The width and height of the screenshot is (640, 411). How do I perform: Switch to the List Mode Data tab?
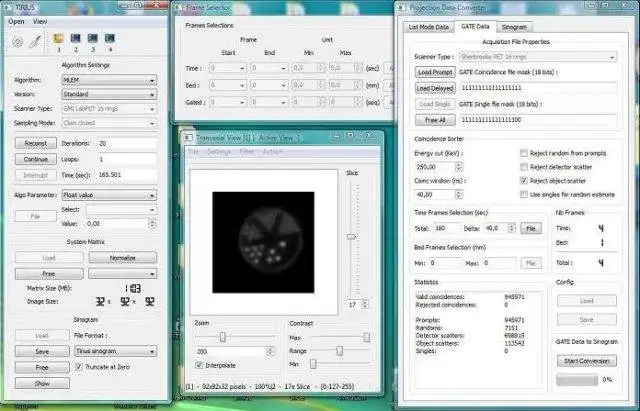click(x=429, y=27)
